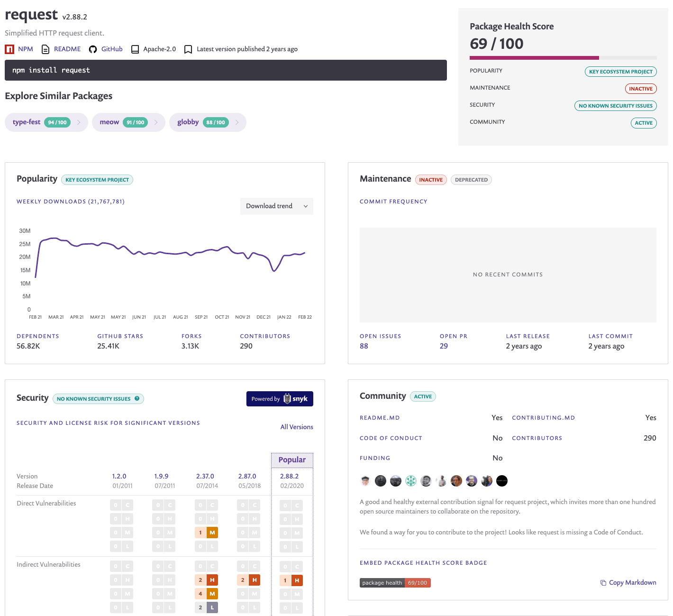The width and height of the screenshot is (673, 616).
Task: Click the npm install request command box
Action: pos(226,70)
